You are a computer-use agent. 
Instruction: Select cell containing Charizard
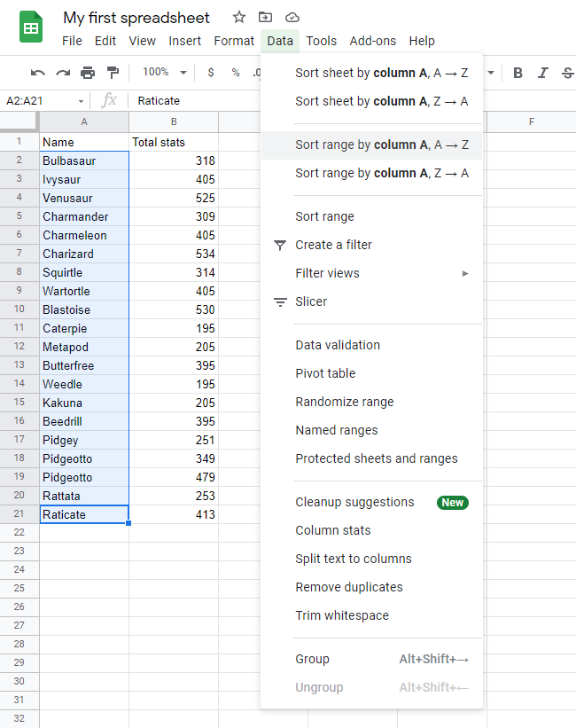tap(84, 254)
